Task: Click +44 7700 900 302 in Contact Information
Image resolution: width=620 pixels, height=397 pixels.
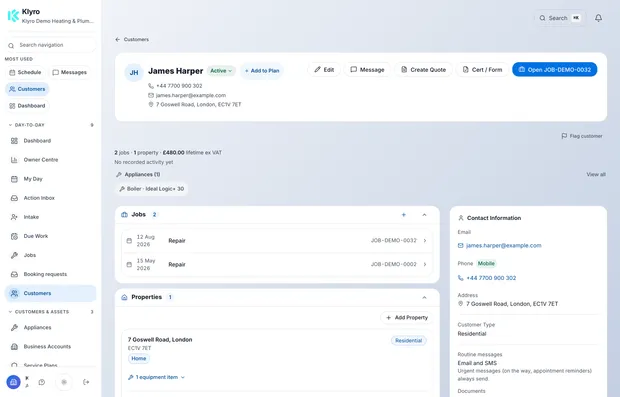Action: click(491, 278)
